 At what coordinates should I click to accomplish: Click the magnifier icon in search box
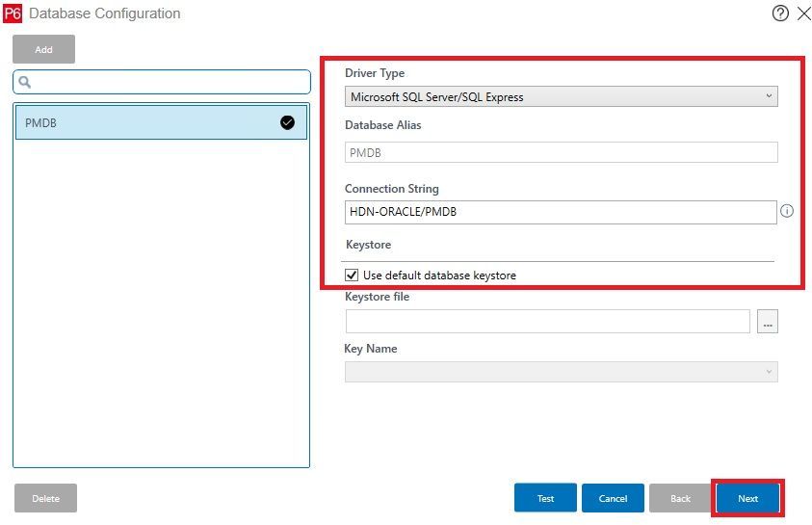point(25,82)
